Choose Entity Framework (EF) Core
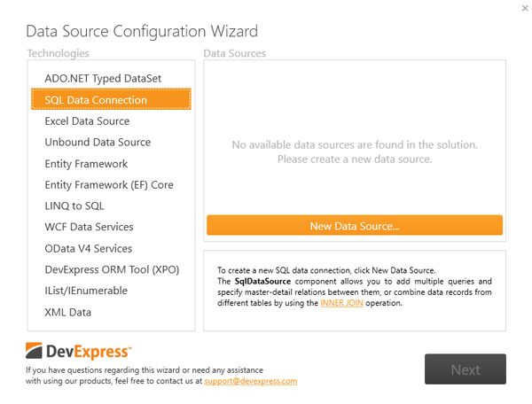The height and width of the screenshot is (404, 532). 109,185
